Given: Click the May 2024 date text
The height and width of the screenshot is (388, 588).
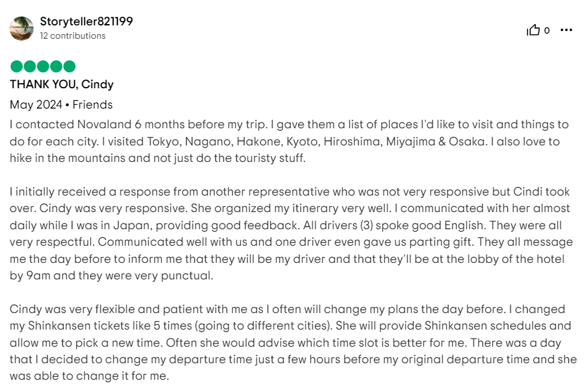Looking at the screenshot, I should point(36,105).
